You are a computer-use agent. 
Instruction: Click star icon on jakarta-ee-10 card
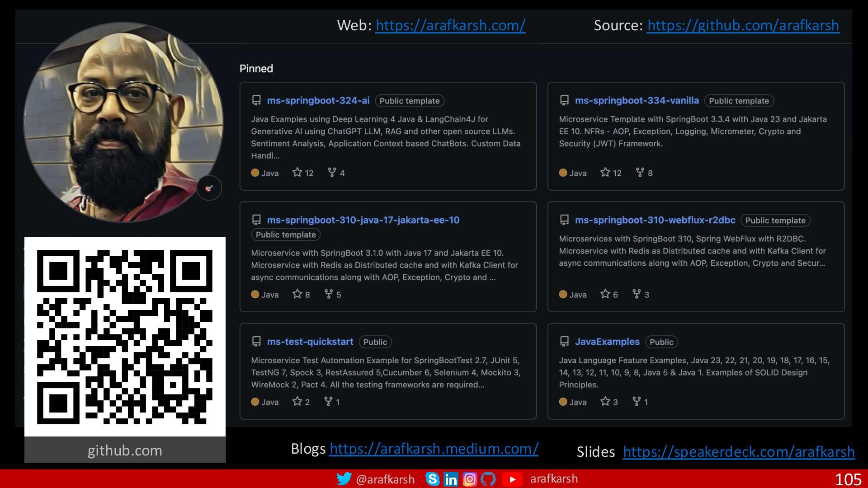coord(297,294)
